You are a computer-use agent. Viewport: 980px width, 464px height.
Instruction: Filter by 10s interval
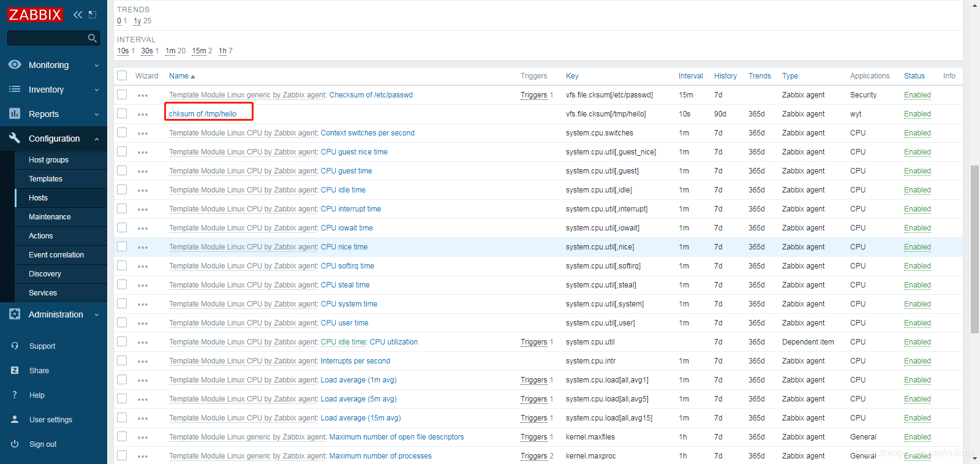tap(123, 51)
